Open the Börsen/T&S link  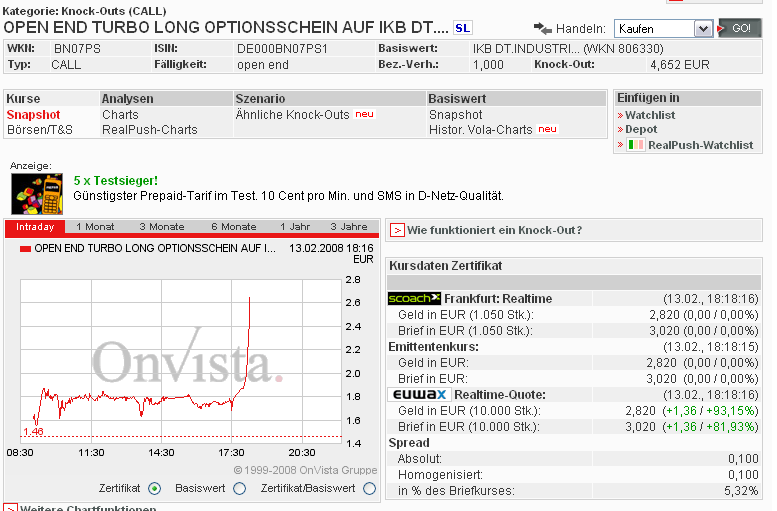pos(40,130)
